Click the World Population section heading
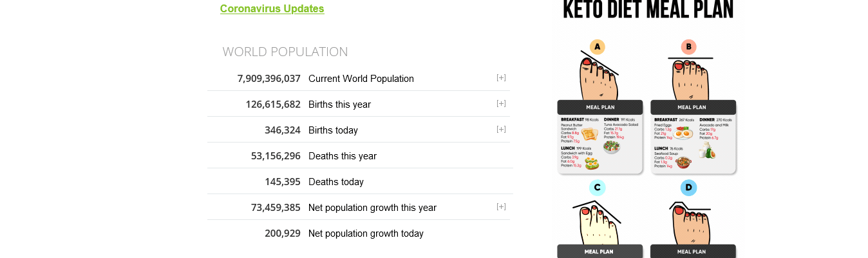 pyautogui.click(x=285, y=52)
